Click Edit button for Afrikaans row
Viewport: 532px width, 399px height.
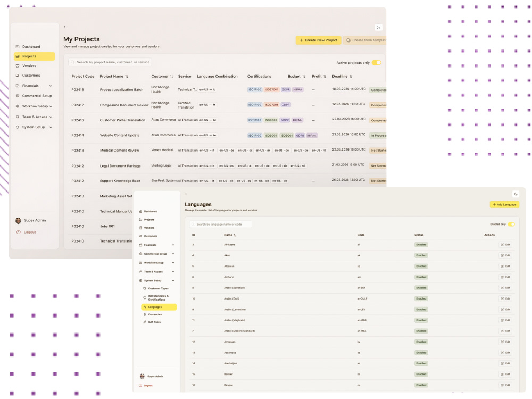point(505,245)
